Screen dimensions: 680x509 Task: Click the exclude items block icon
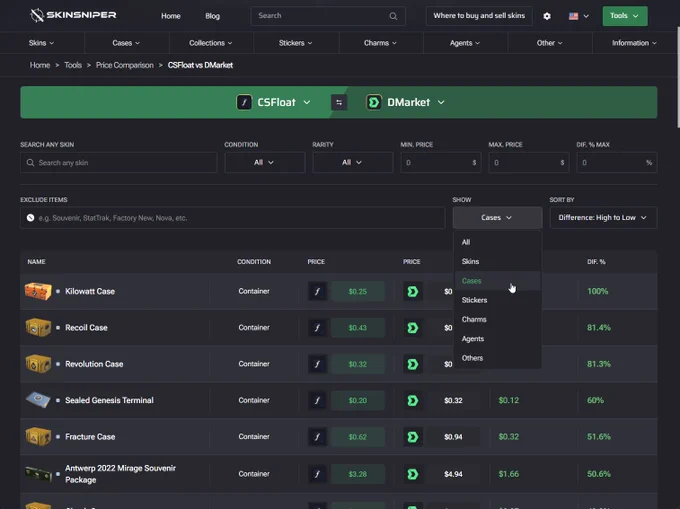30,218
